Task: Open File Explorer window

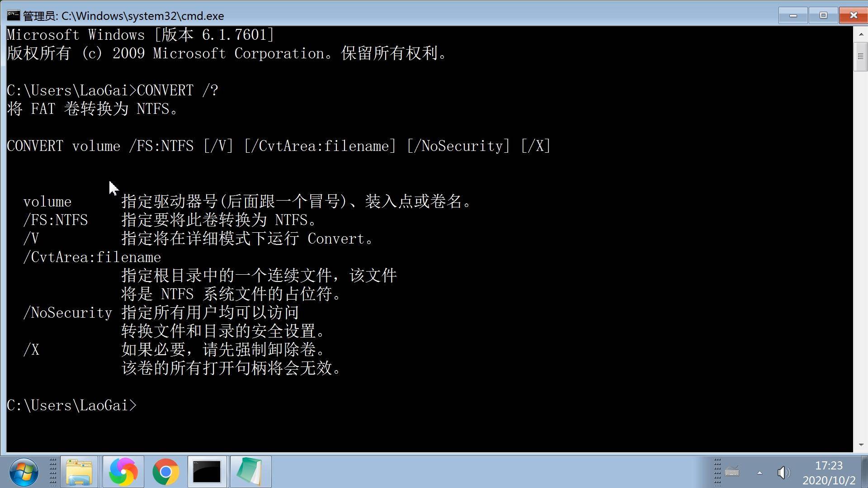Action: pyautogui.click(x=79, y=471)
